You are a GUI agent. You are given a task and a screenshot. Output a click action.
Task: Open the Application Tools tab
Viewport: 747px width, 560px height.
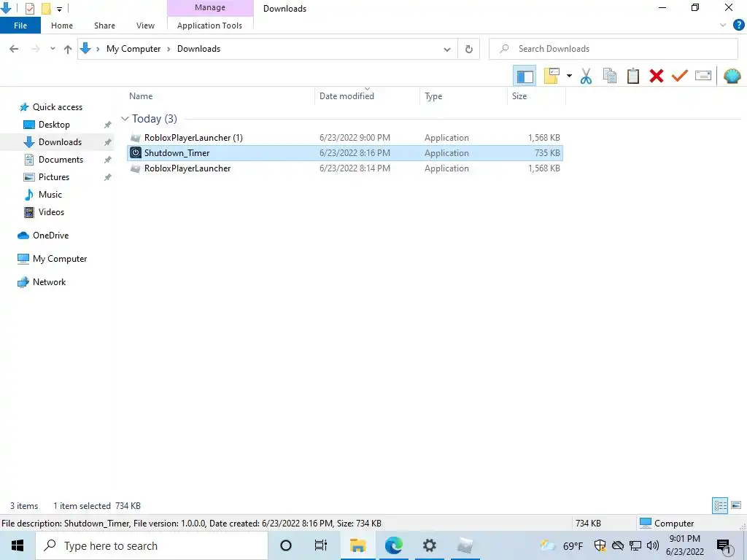coord(209,26)
